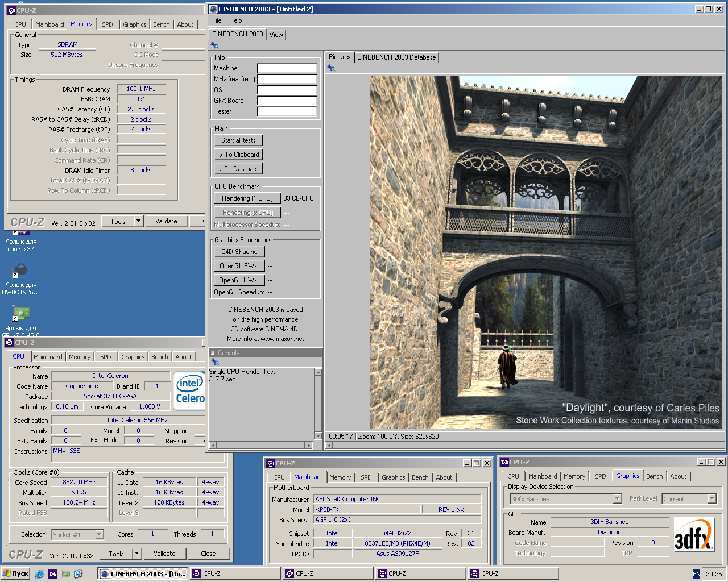728x582 pixels.
Task: Open Graphics tab in CPU-Z Mainboard window
Action: 394,477
